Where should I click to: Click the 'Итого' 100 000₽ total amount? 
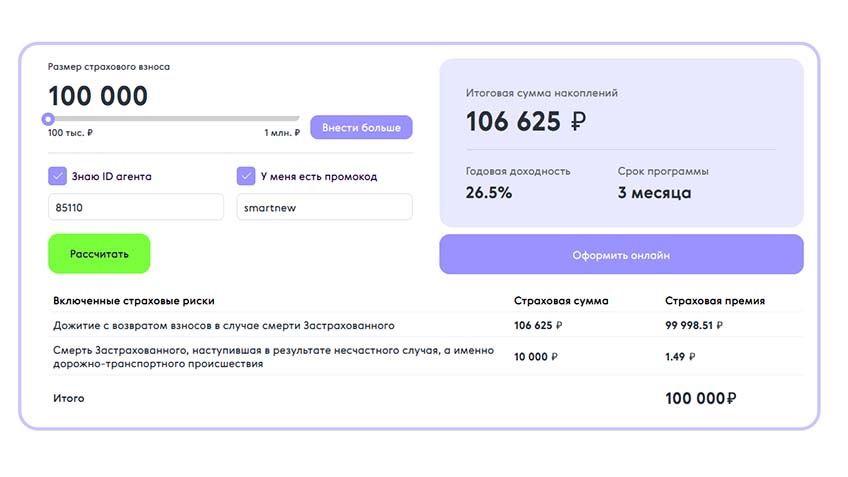click(700, 399)
